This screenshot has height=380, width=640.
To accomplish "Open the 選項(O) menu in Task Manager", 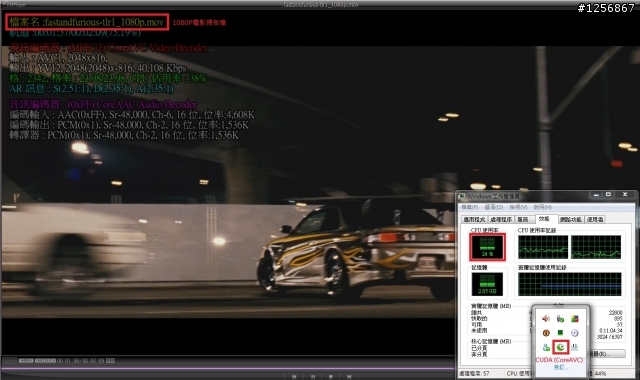I will 494,207.
